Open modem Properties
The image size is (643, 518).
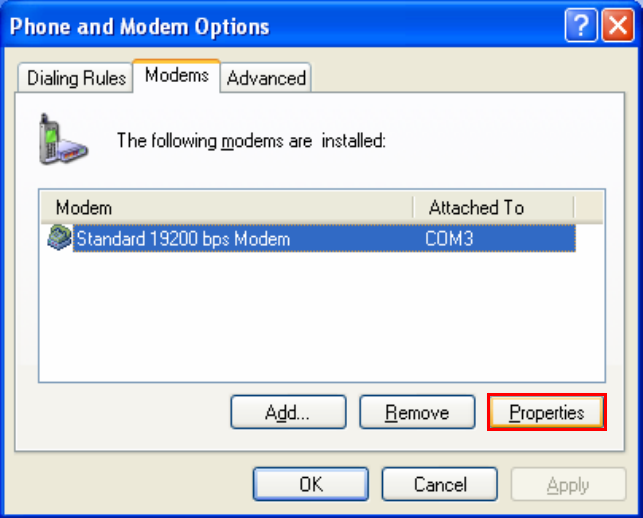pos(546,412)
